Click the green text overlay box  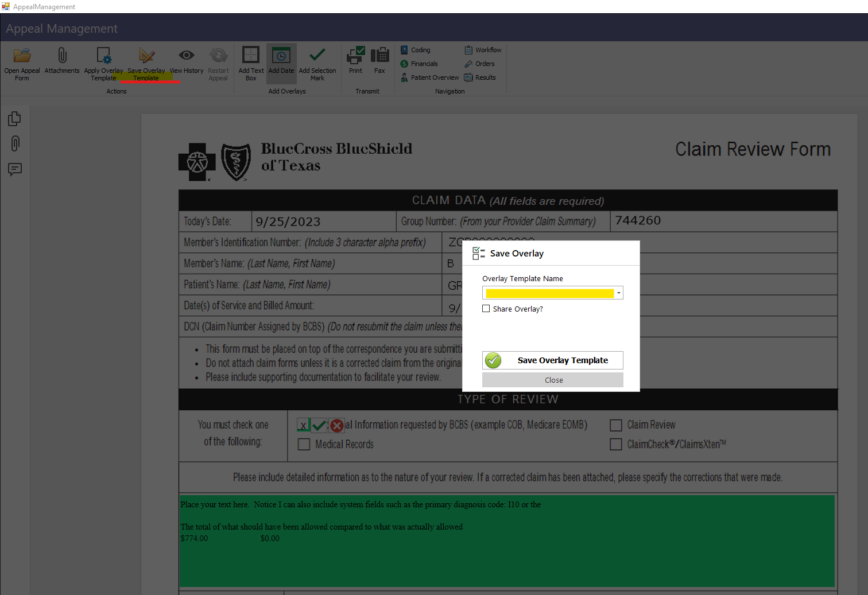507,541
